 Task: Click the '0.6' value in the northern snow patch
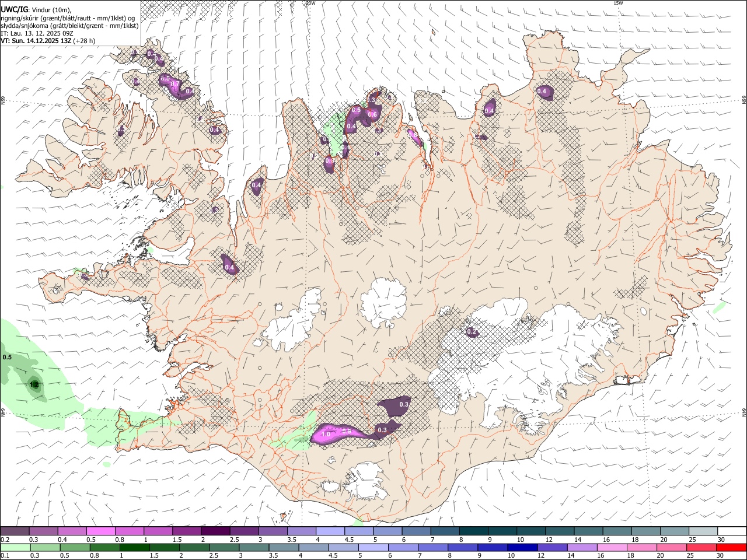(x=372, y=114)
